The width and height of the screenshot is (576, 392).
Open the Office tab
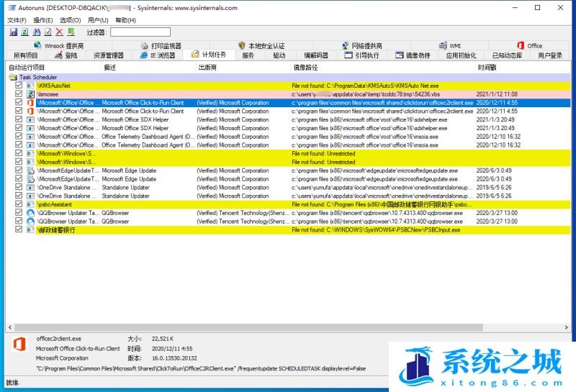click(530, 45)
